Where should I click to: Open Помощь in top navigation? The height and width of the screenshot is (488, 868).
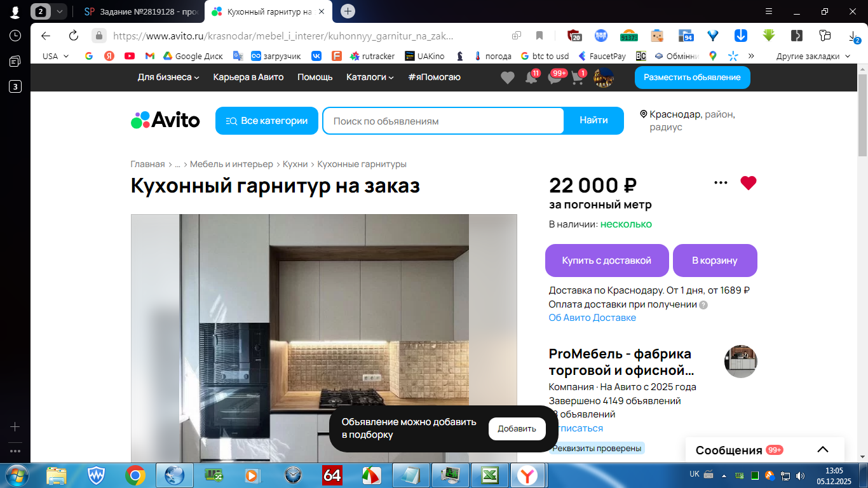click(315, 77)
